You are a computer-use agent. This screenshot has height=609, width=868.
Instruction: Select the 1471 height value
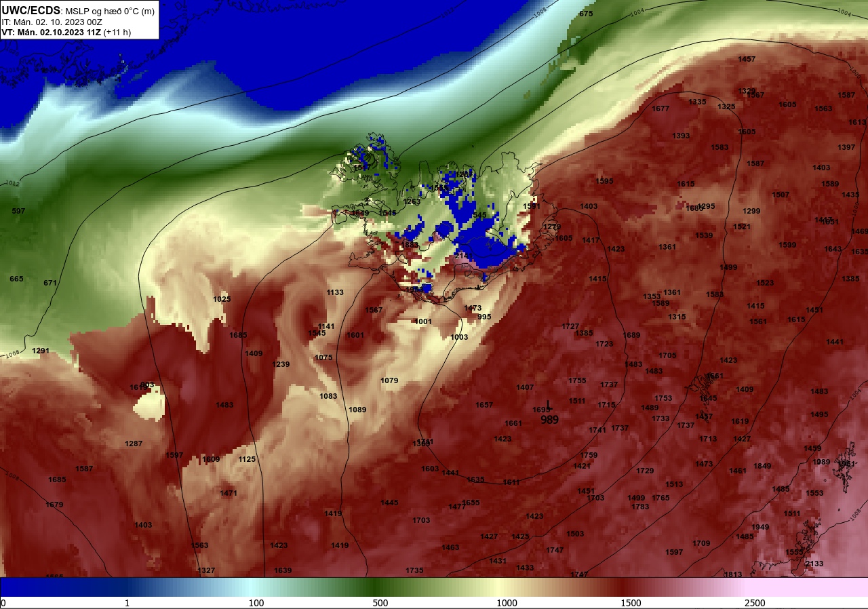229,493
